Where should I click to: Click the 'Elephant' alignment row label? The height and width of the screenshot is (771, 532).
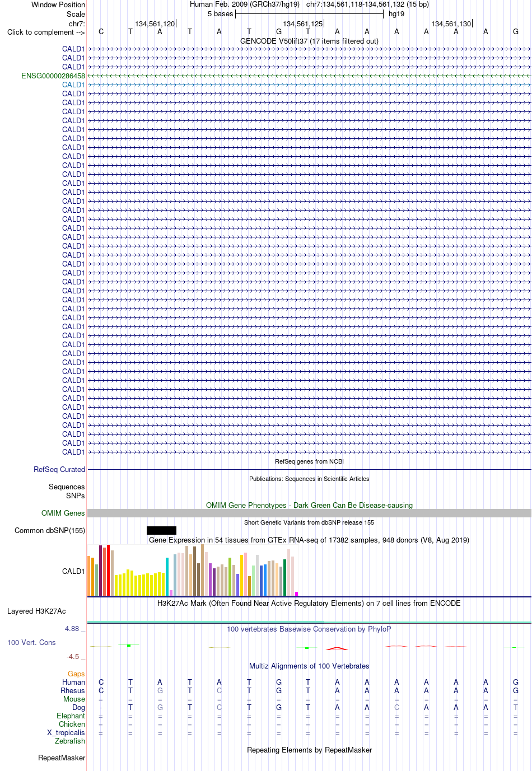pos(71,716)
